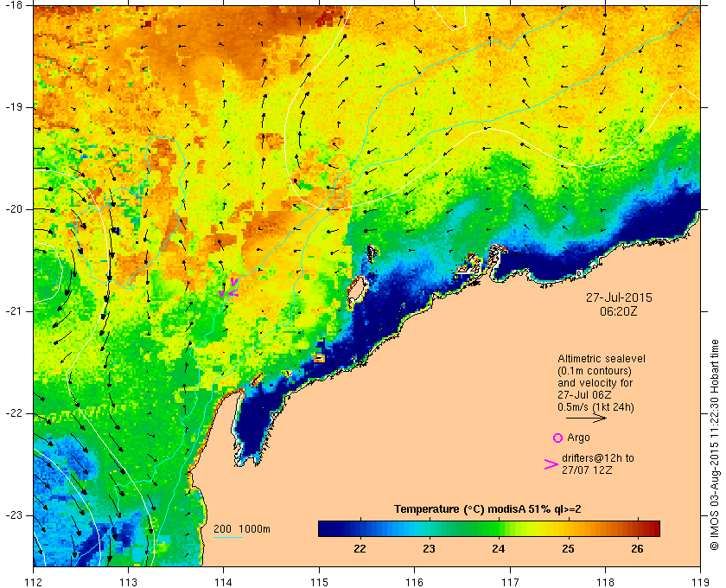This screenshot has width=726, height=588.
Task: Click the 0.5m/s velocity scale arrow
Action: (586, 418)
